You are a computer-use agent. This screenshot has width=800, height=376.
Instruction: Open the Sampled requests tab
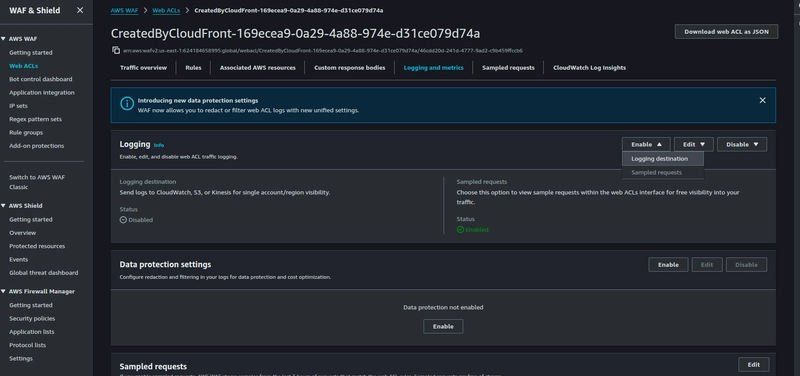508,67
